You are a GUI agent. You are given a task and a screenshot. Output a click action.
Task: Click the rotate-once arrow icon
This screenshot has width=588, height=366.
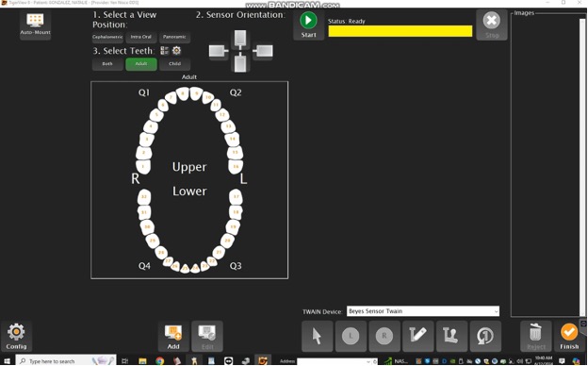[485, 337]
